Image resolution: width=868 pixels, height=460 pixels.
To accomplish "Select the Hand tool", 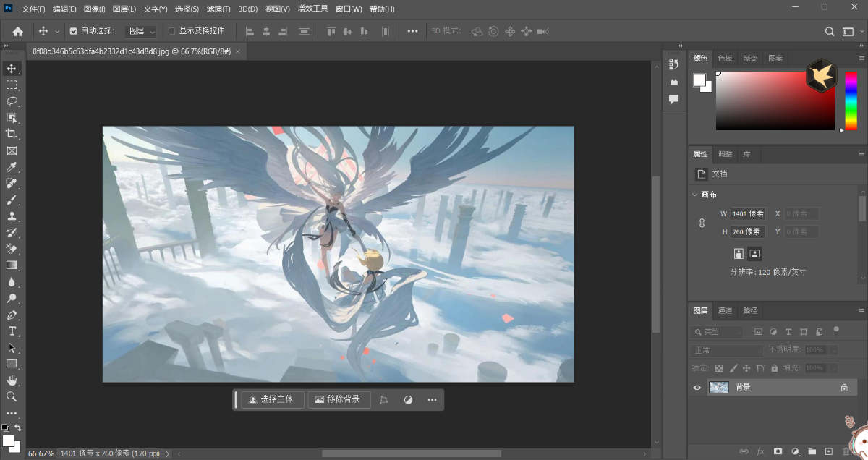I will pos(12,380).
